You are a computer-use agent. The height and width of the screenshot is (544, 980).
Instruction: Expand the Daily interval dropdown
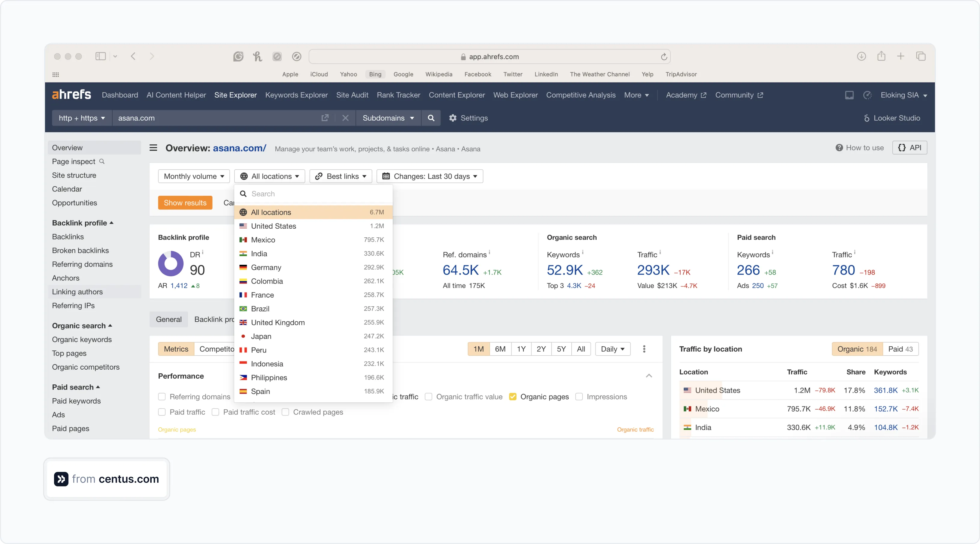click(612, 349)
